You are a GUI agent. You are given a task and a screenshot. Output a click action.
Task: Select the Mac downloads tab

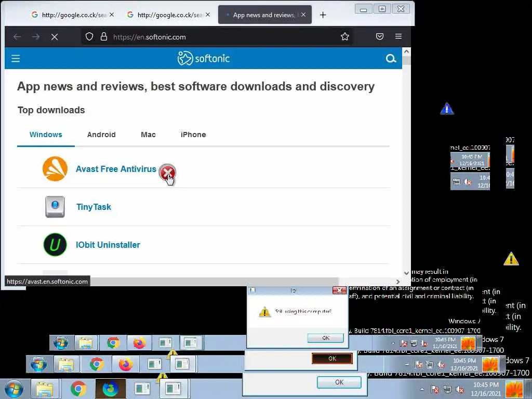tap(148, 135)
